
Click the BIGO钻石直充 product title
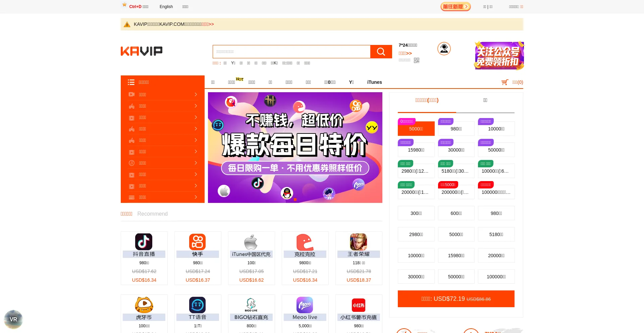click(x=251, y=317)
